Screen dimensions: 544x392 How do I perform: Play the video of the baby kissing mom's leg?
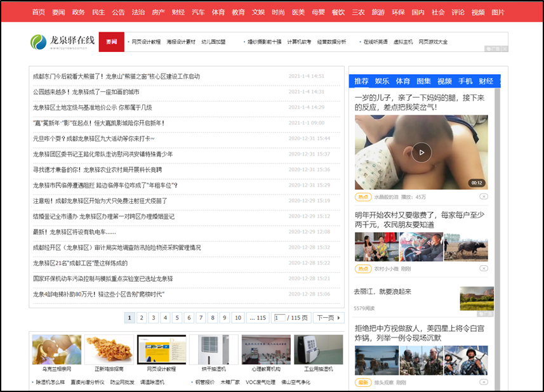[x=421, y=152]
